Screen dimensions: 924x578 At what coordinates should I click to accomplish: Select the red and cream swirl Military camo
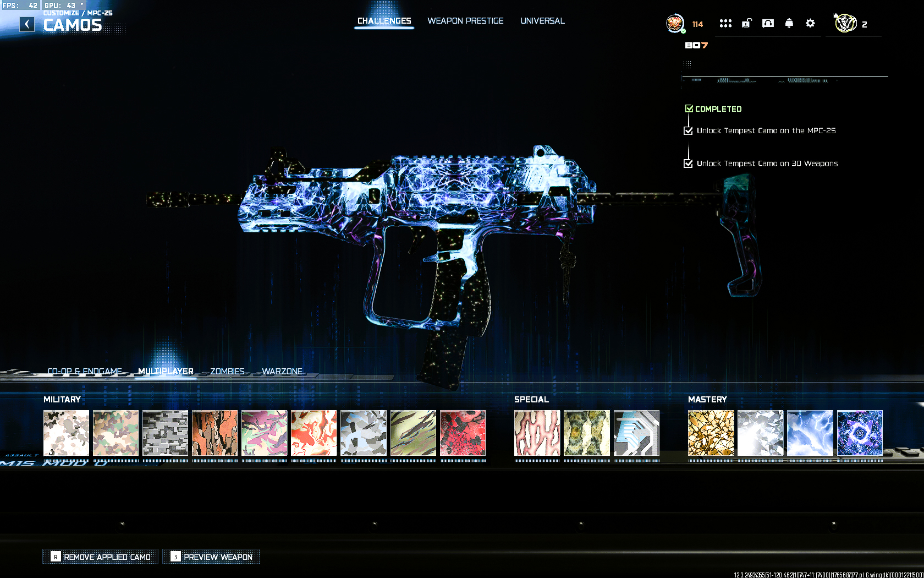[x=314, y=433]
